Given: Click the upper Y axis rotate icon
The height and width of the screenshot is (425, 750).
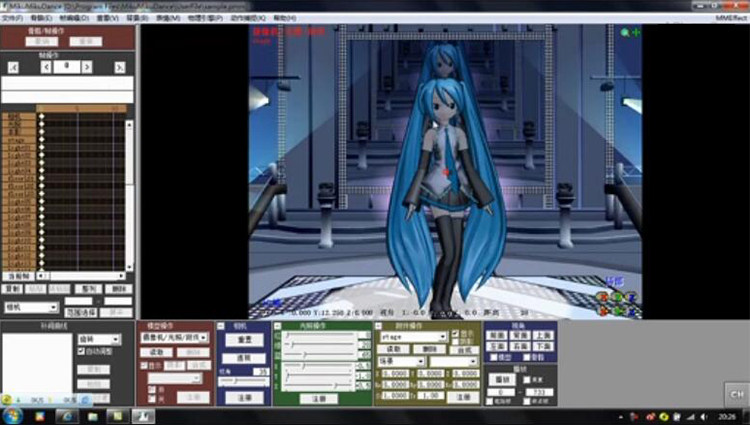Looking at the screenshot, I should pyautogui.click(x=618, y=297).
